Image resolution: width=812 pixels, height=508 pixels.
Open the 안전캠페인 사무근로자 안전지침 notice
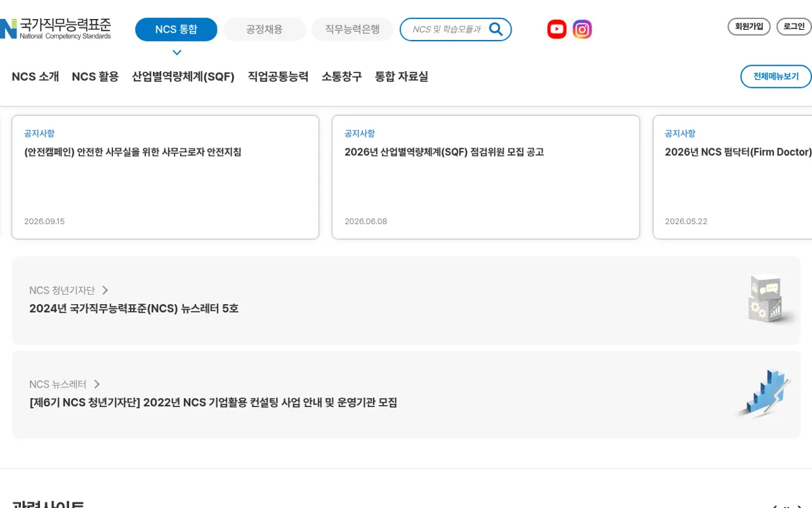[133, 152]
